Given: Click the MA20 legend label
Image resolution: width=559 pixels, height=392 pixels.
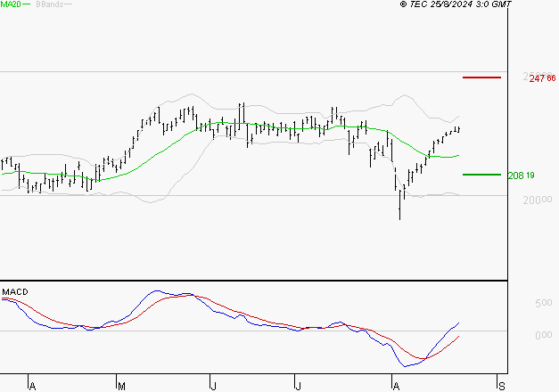Looking at the screenshot, I should coord(11,4).
